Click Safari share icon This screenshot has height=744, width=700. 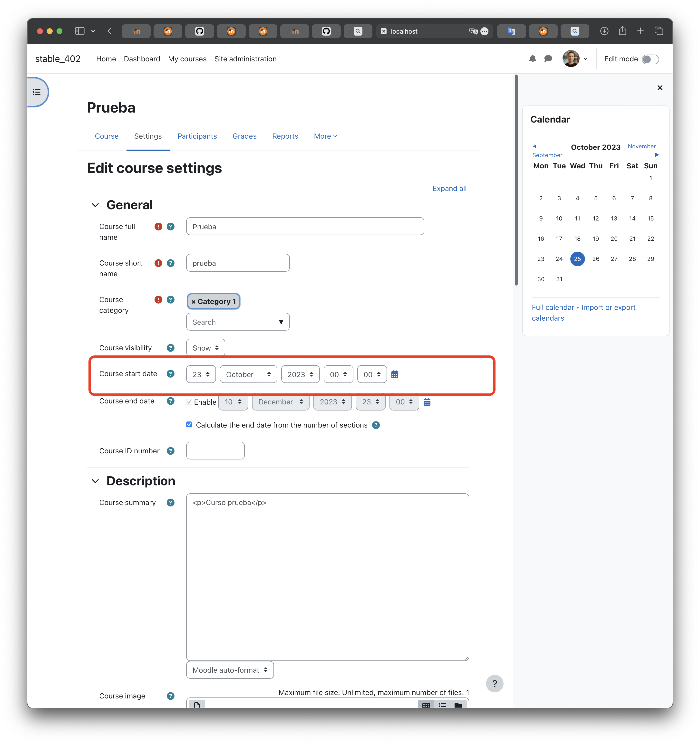(622, 31)
